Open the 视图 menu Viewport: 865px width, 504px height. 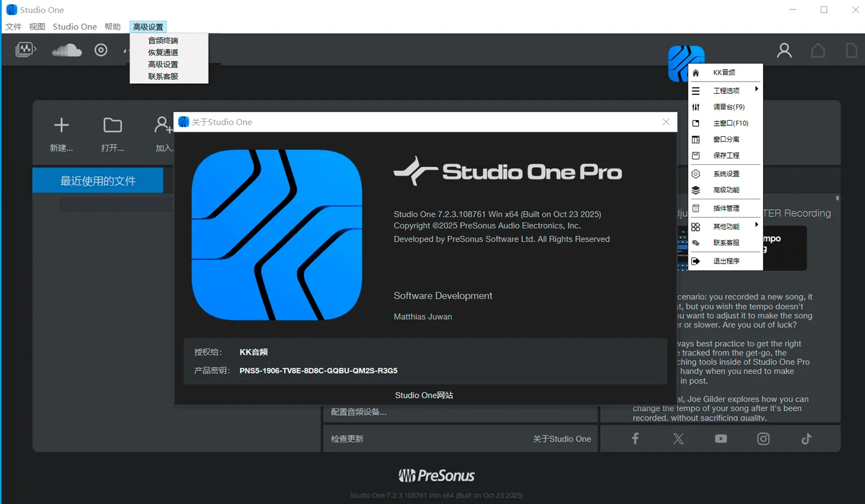pyautogui.click(x=37, y=27)
